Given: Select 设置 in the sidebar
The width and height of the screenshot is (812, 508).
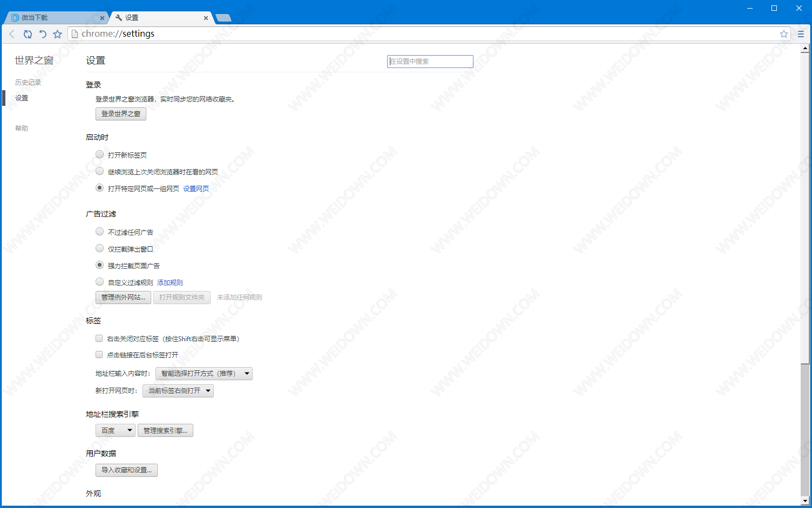Looking at the screenshot, I should 22,98.
